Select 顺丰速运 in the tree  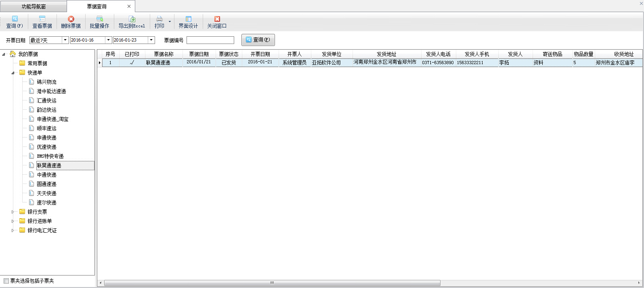point(46,128)
